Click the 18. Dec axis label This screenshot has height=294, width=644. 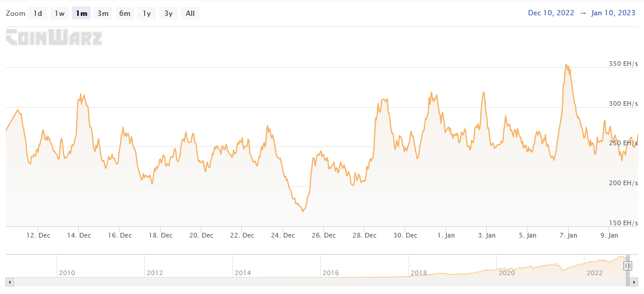(x=161, y=235)
